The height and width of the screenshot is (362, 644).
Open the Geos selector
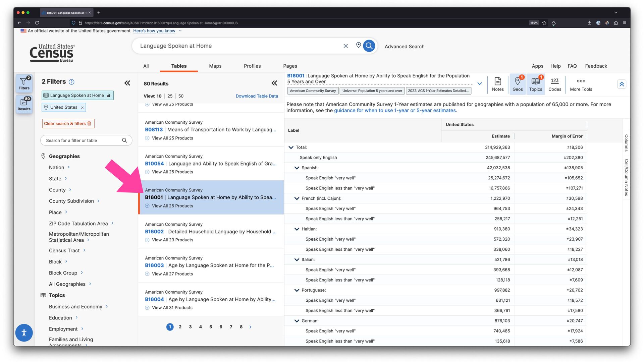(518, 84)
